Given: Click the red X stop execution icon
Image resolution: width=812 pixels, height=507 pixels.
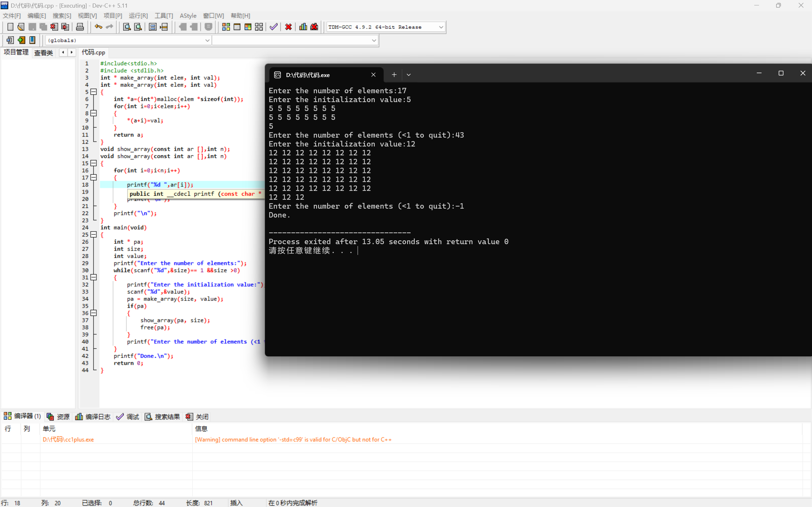Looking at the screenshot, I should 288,27.
